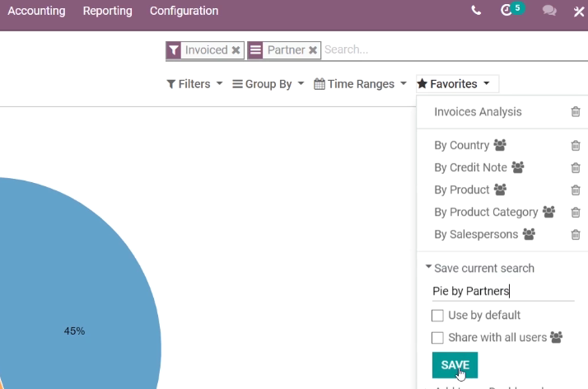
Task: Enable the Use by default checkbox
Action: 437,316
